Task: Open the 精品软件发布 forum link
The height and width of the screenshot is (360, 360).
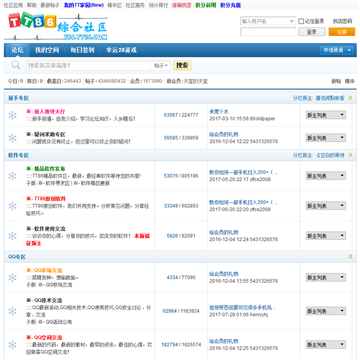Action: [50, 169]
